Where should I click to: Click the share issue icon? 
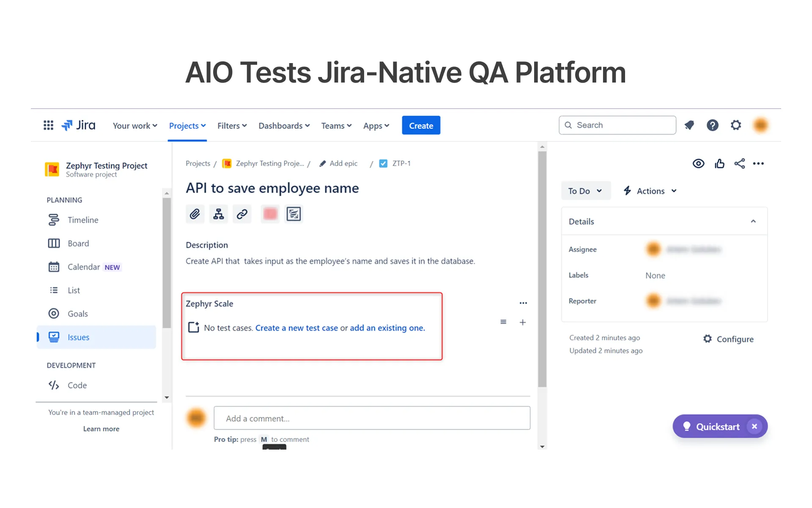pyautogui.click(x=740, y=164)
